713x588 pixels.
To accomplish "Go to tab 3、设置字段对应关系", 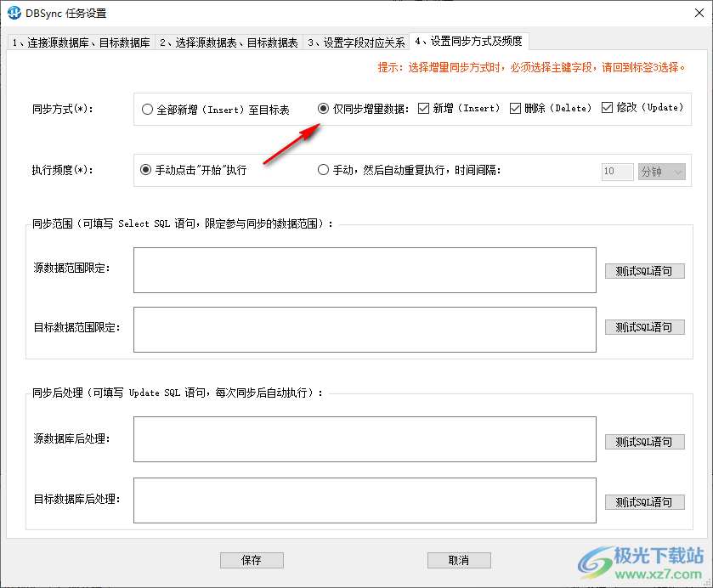I will click(356, 42).
